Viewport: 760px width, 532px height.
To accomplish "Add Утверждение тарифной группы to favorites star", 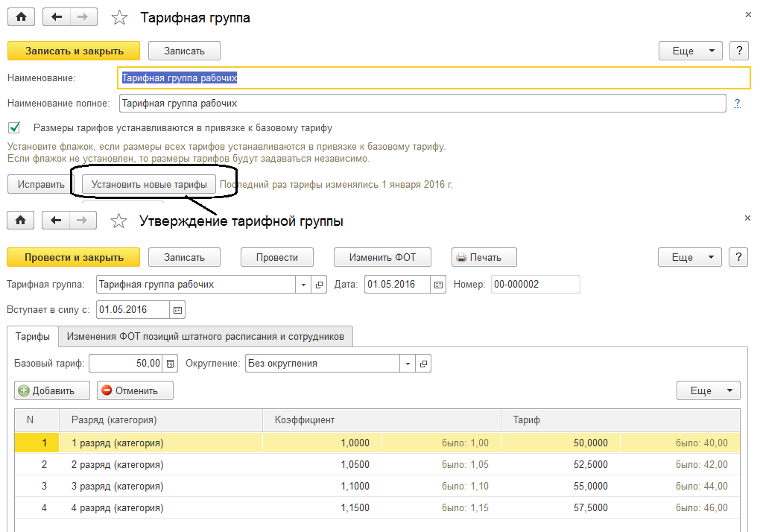I will 118,221.
